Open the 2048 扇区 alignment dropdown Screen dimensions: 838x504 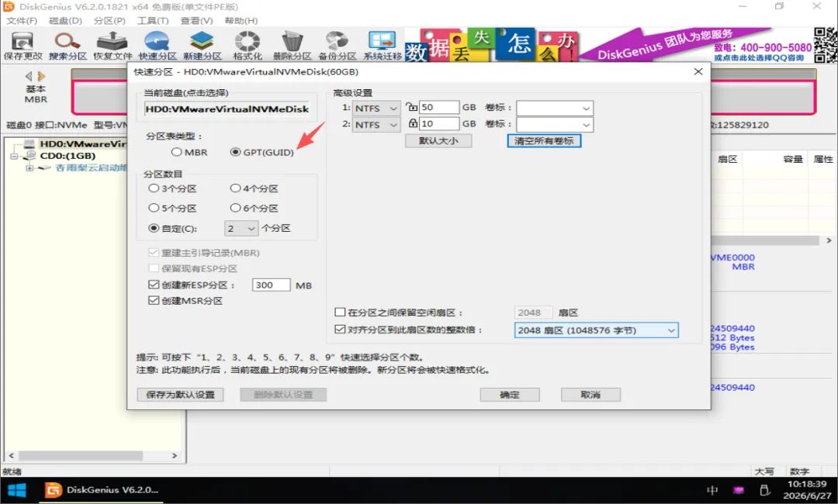[597, 330]
